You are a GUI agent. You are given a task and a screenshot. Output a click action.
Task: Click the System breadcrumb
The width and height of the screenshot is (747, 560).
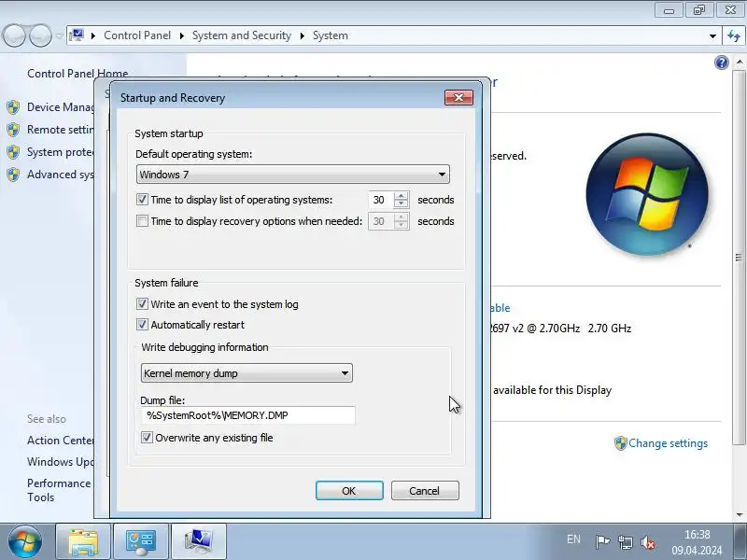[x=331, y=35]
